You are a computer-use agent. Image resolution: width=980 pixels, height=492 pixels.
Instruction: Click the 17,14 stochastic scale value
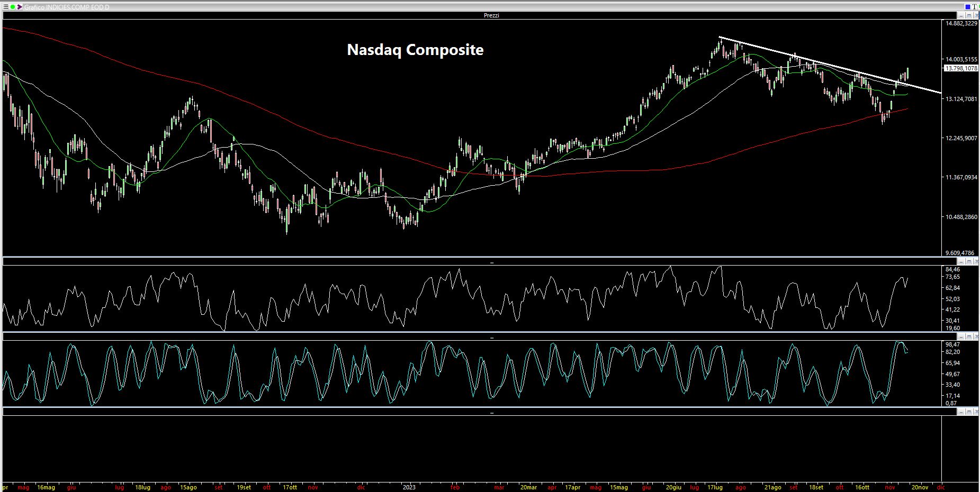click(952, 396)
